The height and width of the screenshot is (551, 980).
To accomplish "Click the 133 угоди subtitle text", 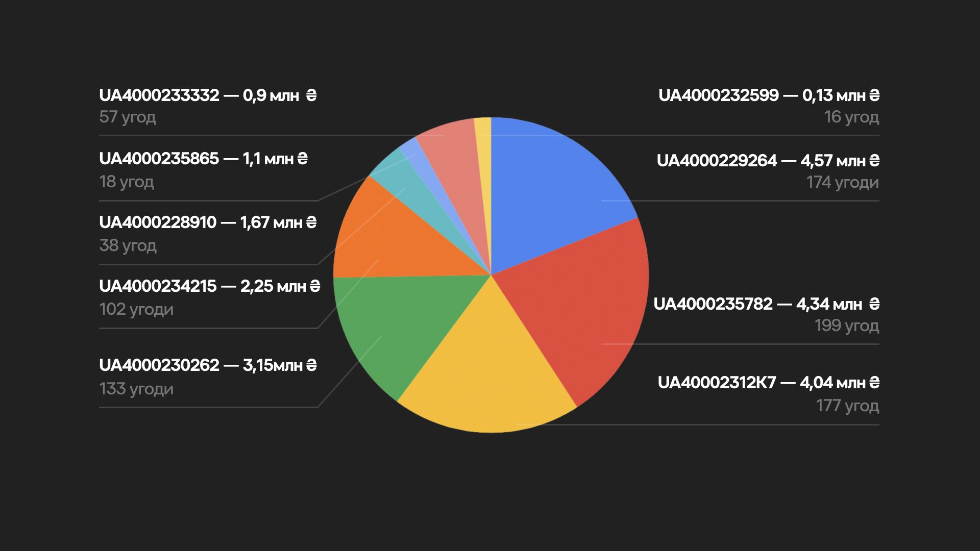I will point(136,389).
